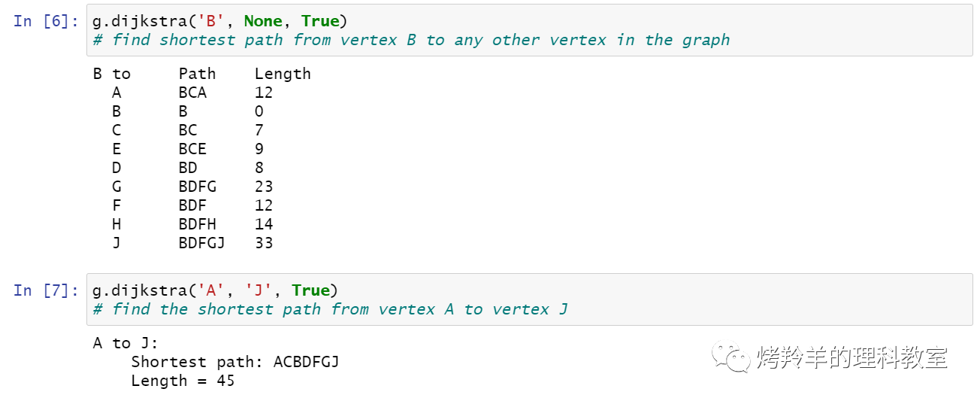Click the WeChat logo icon in watermark
This screenshot has height=401, width=980.
pyautogui.click(x=731, y=357)
